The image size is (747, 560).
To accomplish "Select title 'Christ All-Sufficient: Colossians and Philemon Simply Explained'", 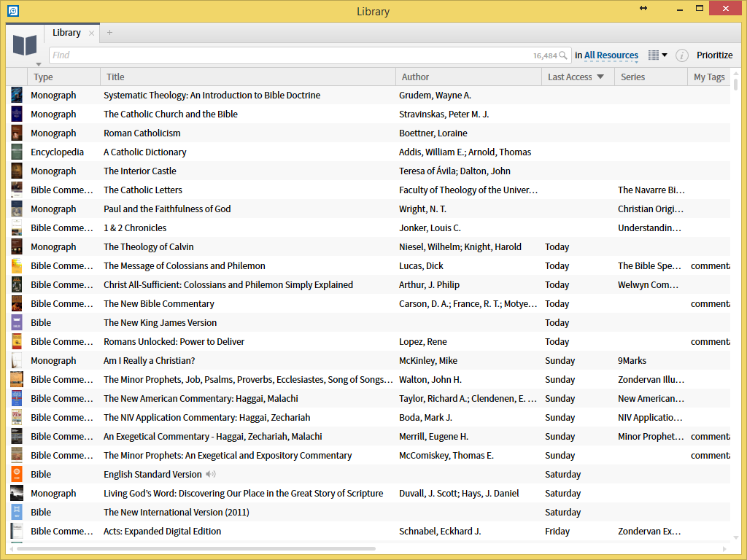I will pos(228,285).
